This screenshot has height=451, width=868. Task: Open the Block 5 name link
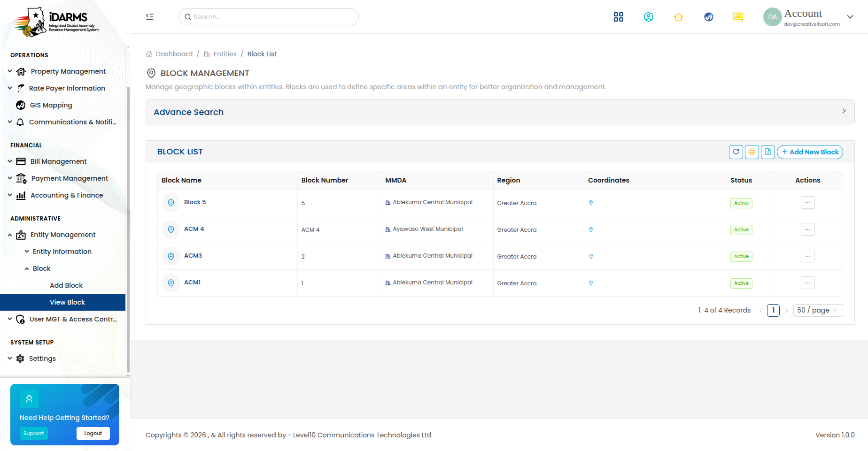click(195, 202)
